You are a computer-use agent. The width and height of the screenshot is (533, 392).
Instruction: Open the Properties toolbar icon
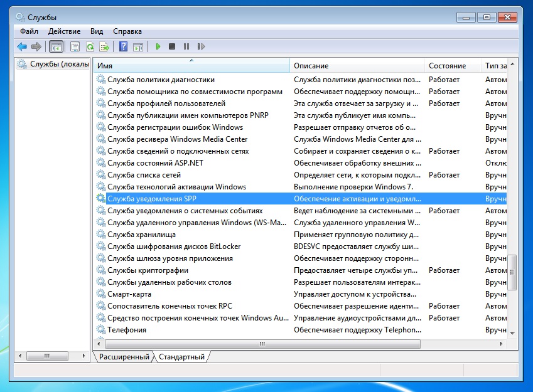pos(75,46)
